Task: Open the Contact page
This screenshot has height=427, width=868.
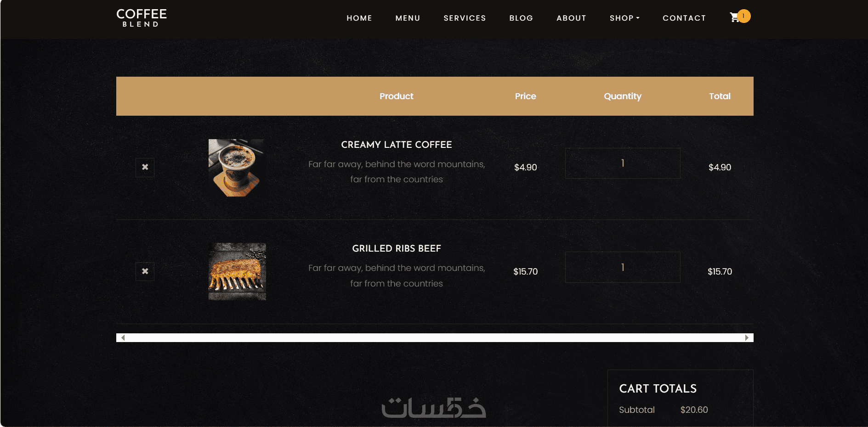Action: point(684,18)
